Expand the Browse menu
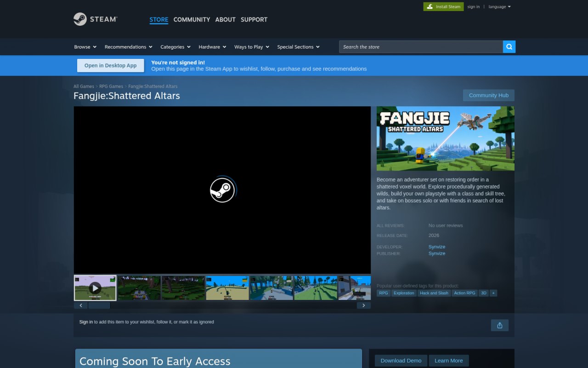The width and height of the screenshot is (588, 368). coord(85,47)
